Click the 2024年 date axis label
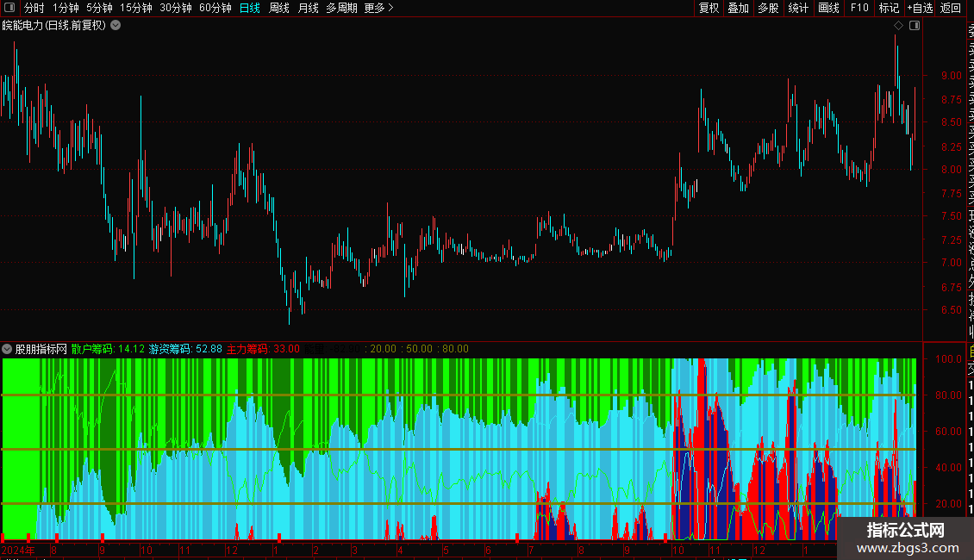The image size is (974, 560). (18, 550)
